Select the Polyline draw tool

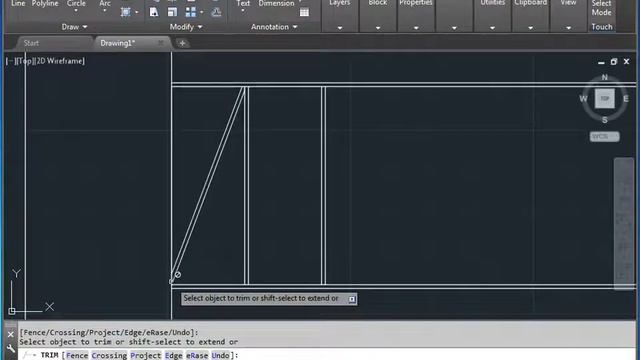[45, 4]
